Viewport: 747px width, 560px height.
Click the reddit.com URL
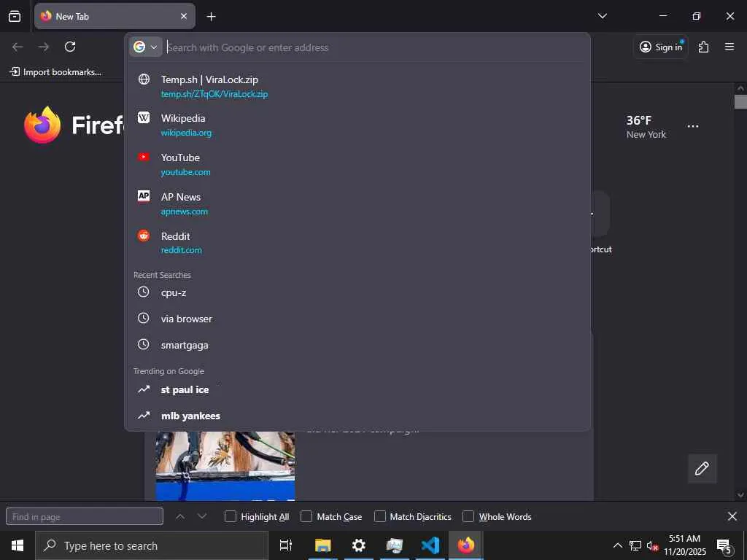[x=181, y=250]
